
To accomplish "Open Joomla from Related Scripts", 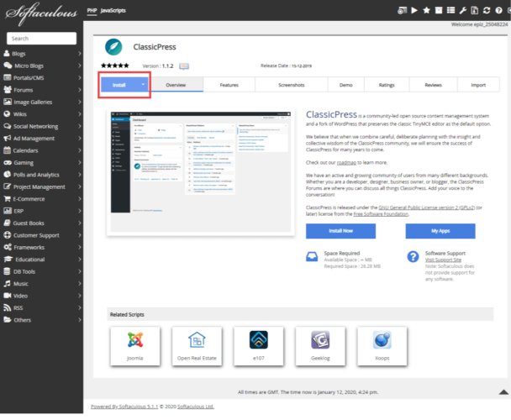I will point(134,344).
